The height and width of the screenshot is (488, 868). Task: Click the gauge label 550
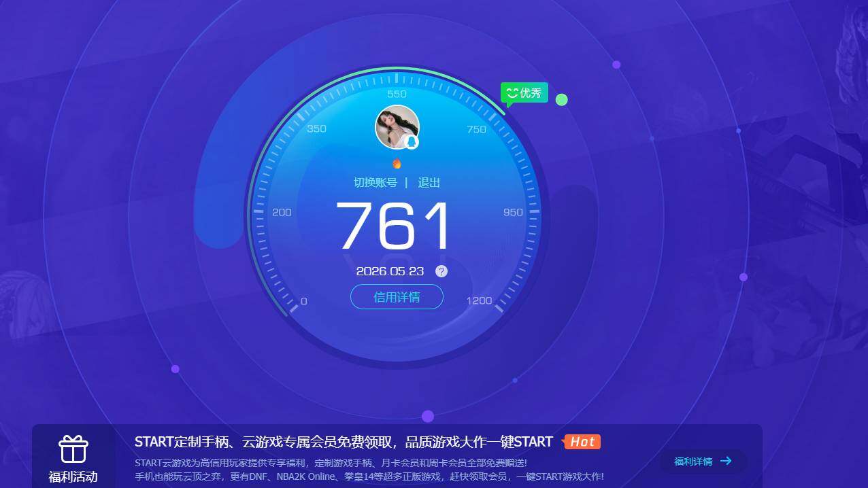tap(397, 94)
